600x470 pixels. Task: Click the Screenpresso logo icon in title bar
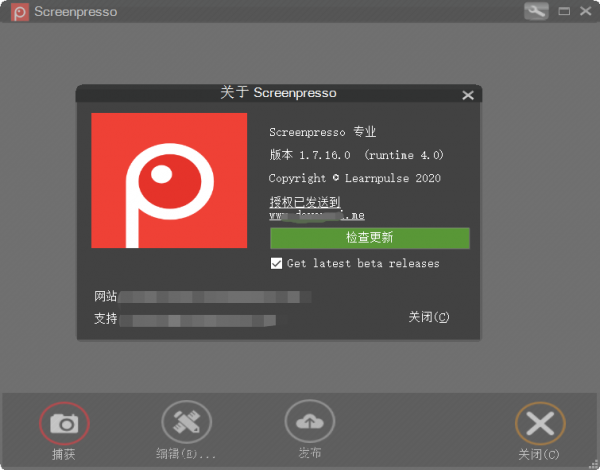point(20,12)
